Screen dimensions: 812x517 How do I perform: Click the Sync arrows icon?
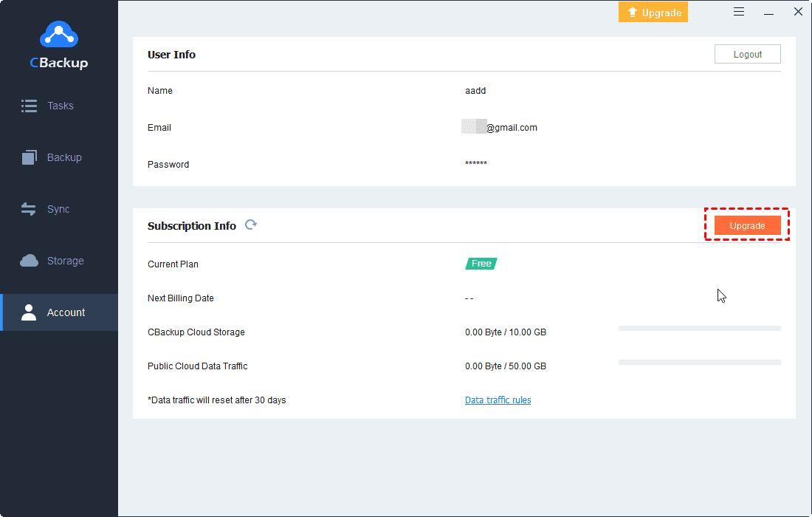pos(29,209)
